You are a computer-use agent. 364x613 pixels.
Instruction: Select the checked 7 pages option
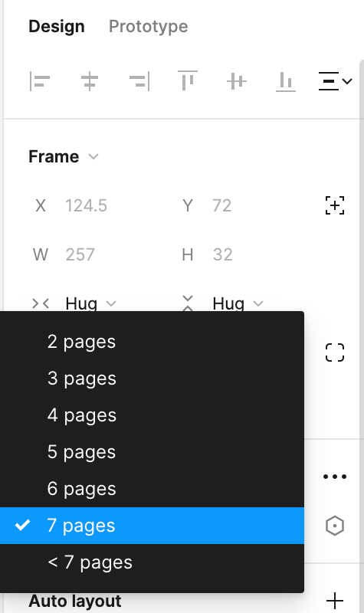click(152, 526)
